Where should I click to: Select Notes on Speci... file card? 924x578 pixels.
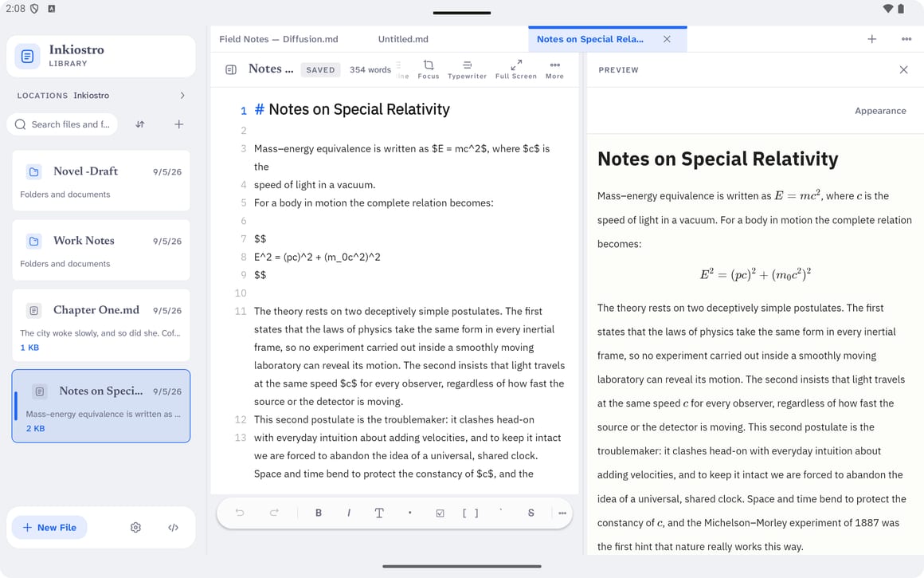101,406
